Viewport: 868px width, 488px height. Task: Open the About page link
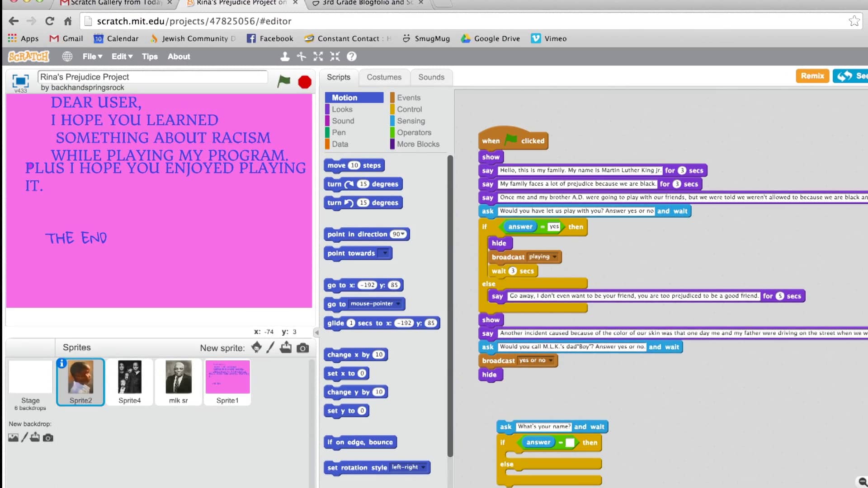pos(179,56)
